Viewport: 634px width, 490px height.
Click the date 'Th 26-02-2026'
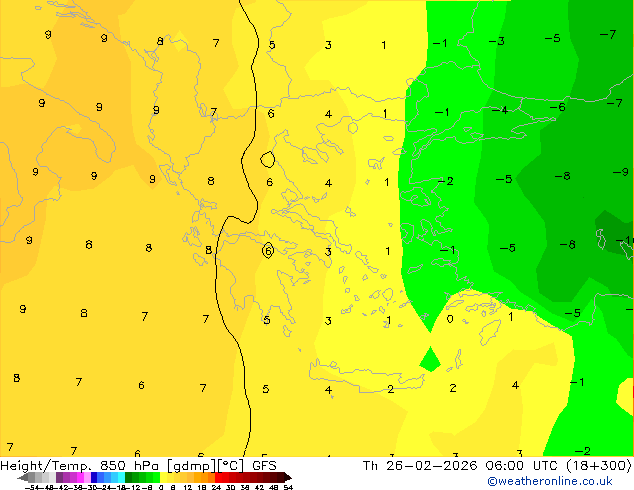click(x=420, y=466)
